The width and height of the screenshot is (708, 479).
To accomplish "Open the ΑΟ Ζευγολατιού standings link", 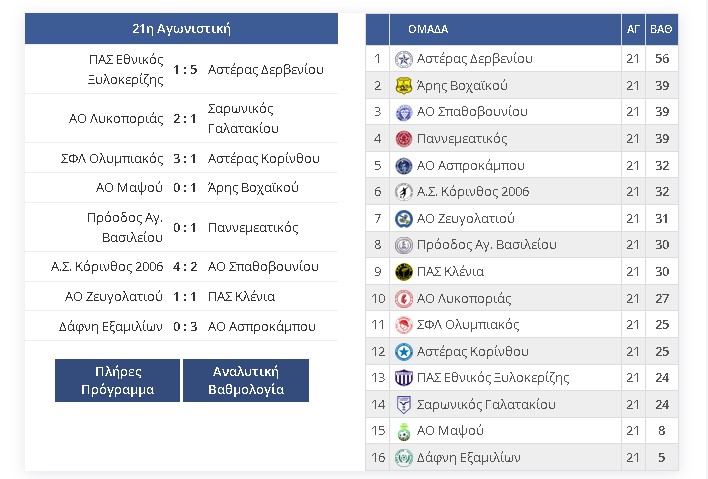I will 466,219.
